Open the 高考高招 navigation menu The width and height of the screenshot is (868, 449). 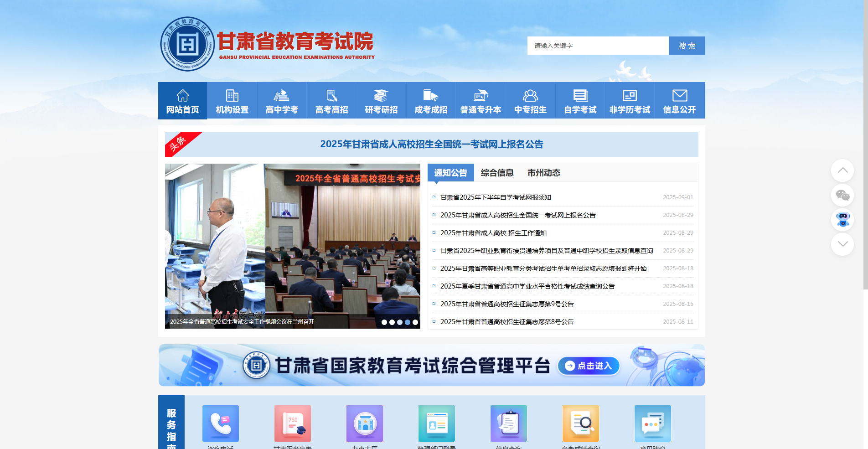coord(331,100)
